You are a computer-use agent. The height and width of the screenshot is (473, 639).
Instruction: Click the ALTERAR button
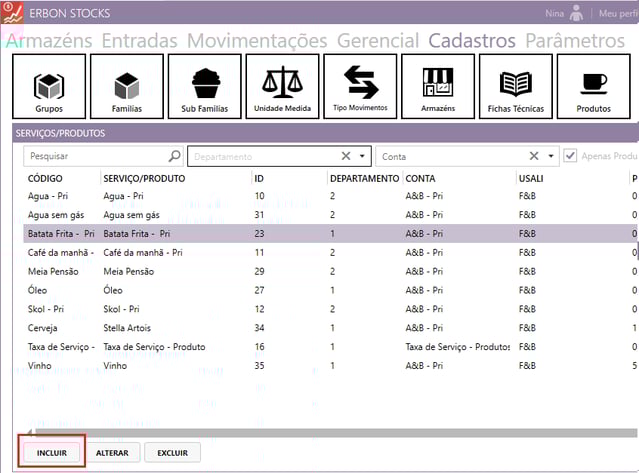coord(112,453)
